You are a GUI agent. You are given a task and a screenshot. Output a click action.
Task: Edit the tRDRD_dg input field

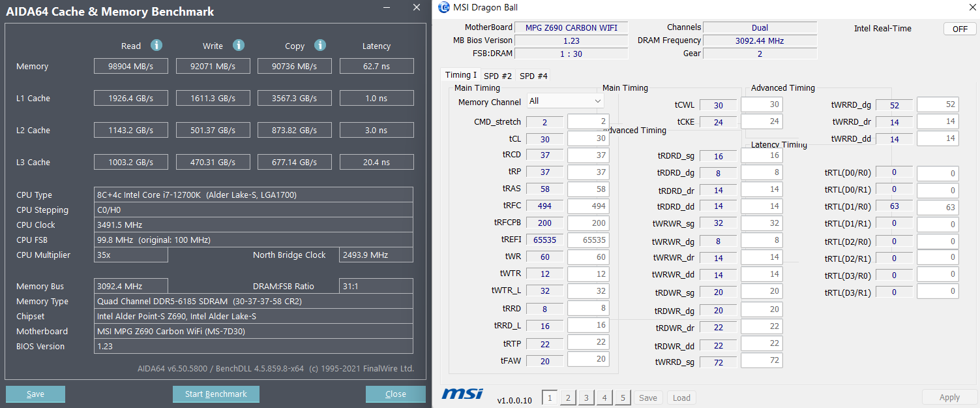pyautogui.click(x=762, y=172)
